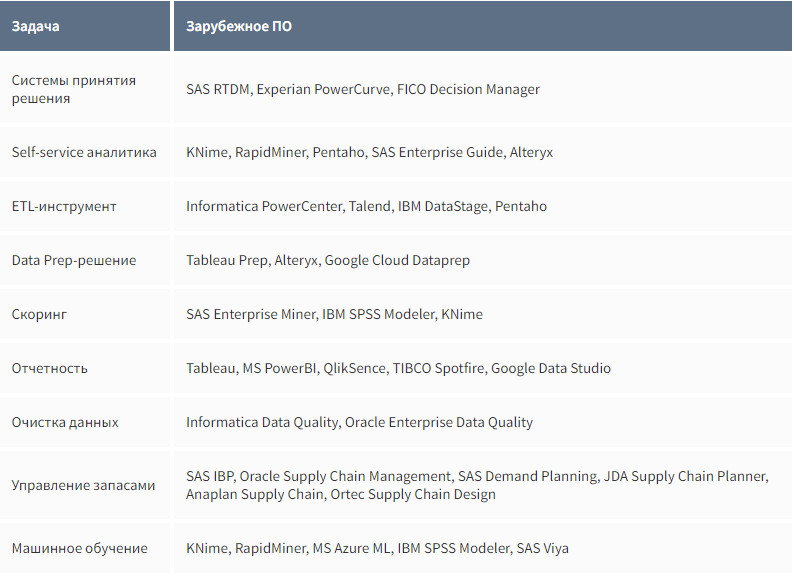Viewport: 794px width, 579px height.
Task: Click the 'Data Prep-решение' row label
Action: coord(74,260)
